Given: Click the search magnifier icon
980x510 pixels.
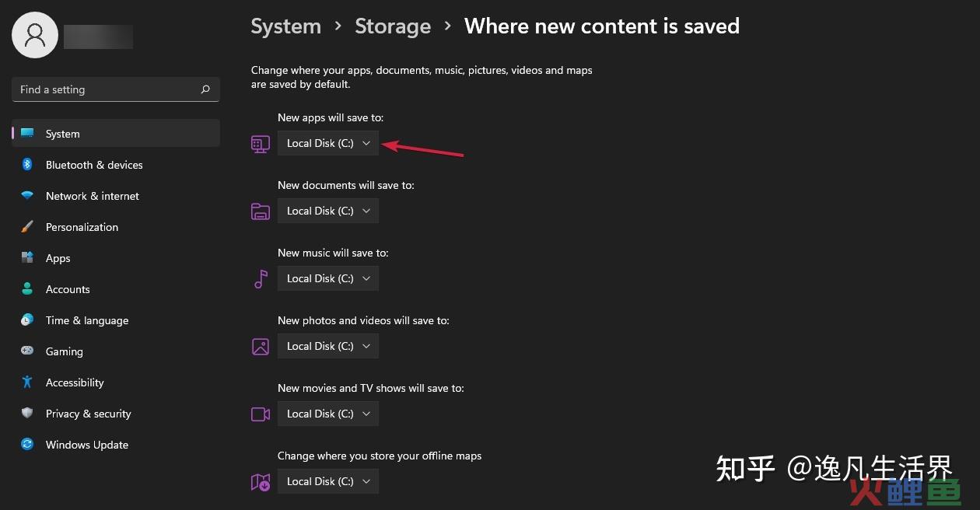Looking at the screenshot, I should pos(205,89).
